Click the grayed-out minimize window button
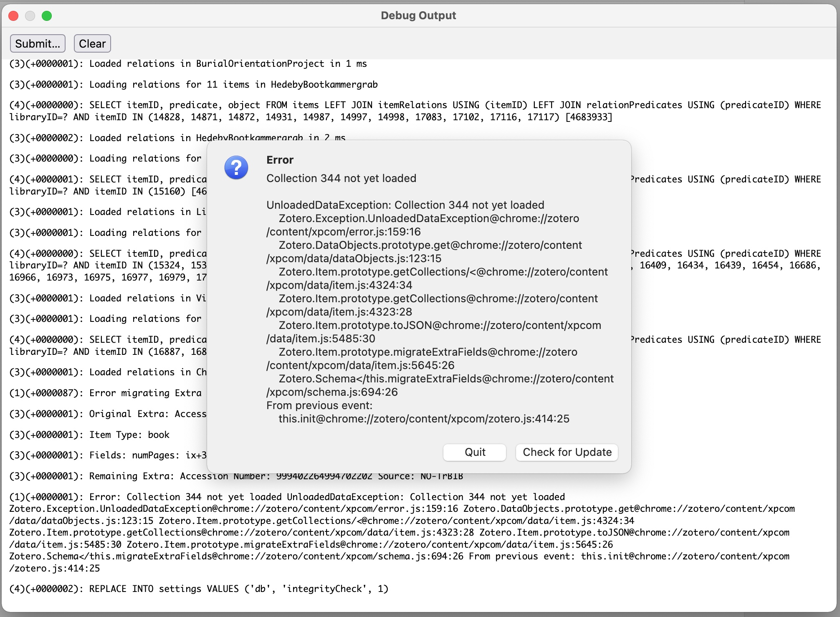 pyautogui.click(x=30, y=16)
